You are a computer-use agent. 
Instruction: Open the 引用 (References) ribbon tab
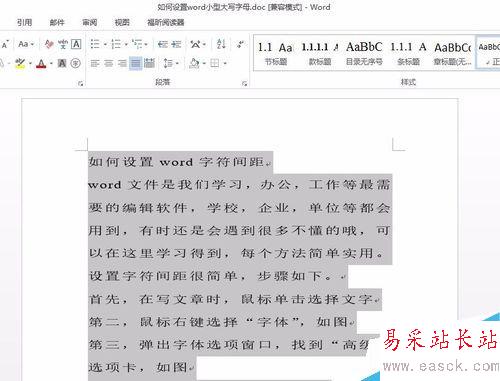click(24, 22)
